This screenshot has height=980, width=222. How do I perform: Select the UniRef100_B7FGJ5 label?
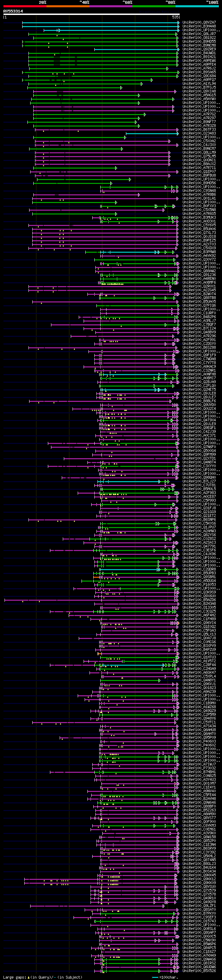[x=199, y=88]
